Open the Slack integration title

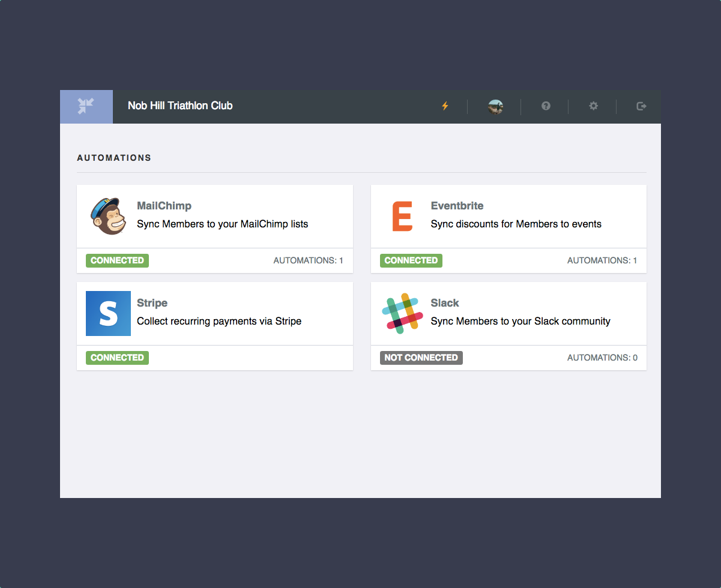click(445, 303)
